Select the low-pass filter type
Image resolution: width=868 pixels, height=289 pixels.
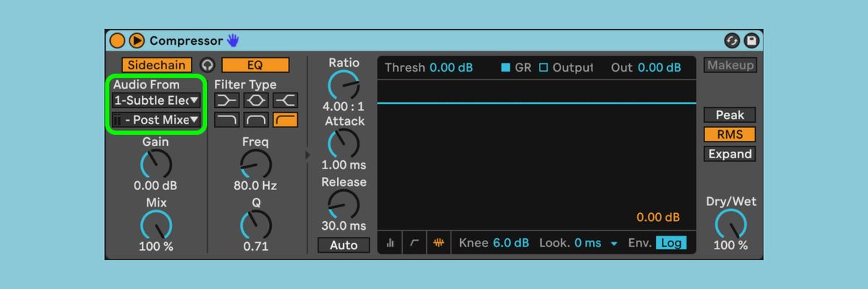click(228, 120)
